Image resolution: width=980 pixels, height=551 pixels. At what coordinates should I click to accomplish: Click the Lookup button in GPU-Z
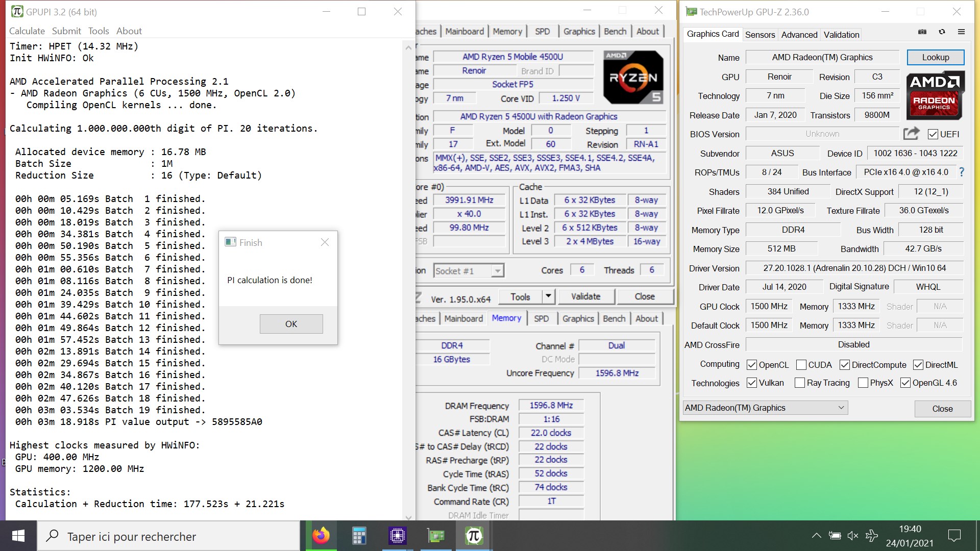(935, 57)
